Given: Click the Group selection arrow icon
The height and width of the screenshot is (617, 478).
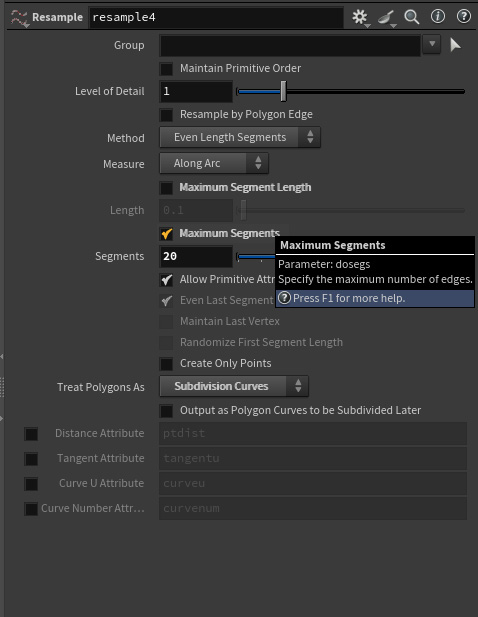Looking at the screenshot, I should click(455, 45).
